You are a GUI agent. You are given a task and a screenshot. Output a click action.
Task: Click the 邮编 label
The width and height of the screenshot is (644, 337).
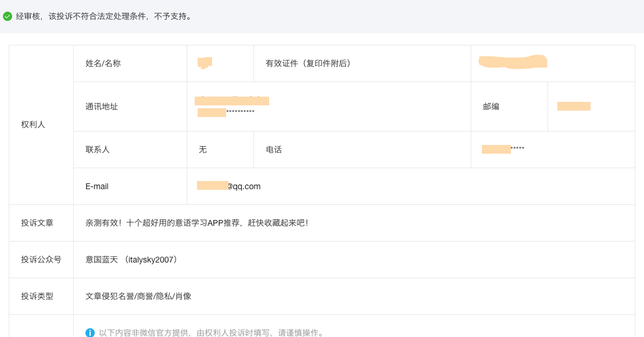[x=491, y=107]
